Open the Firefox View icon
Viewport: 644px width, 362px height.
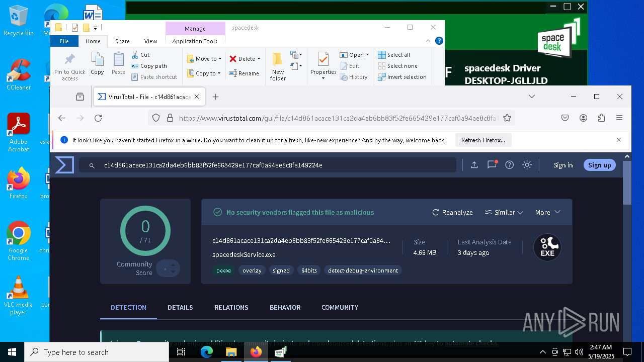[x=80, y=97]
